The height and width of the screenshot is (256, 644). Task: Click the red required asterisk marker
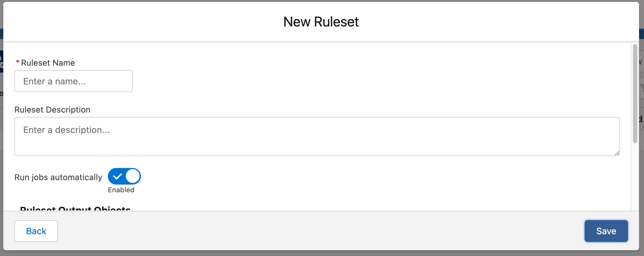(x=17, y=62)
